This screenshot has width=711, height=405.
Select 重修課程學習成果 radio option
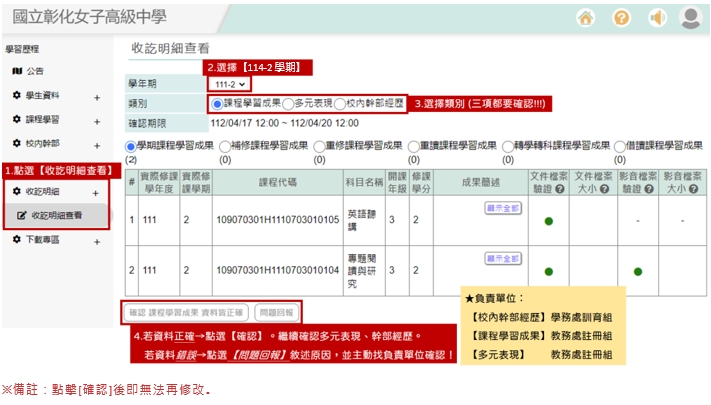(319, 146)
